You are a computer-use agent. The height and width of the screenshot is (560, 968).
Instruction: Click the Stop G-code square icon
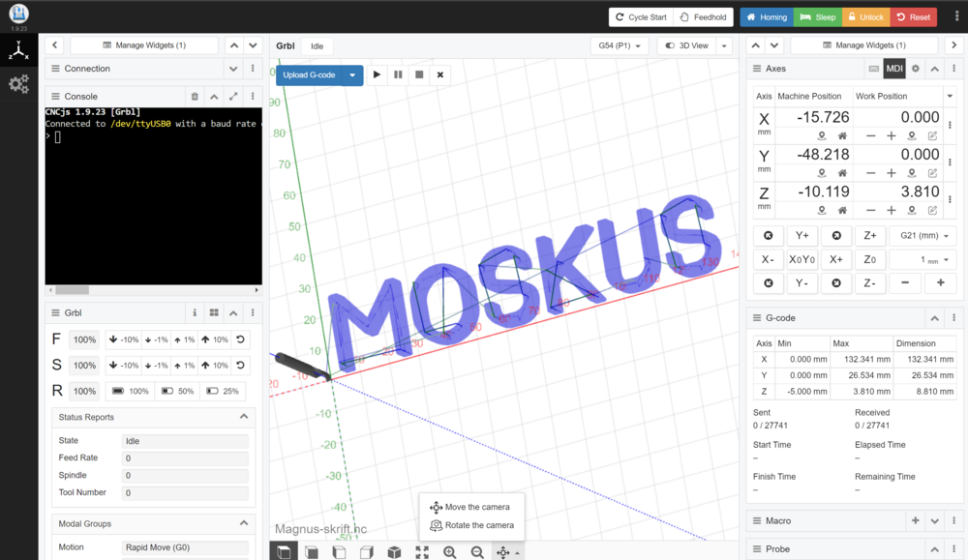point(419,74)
